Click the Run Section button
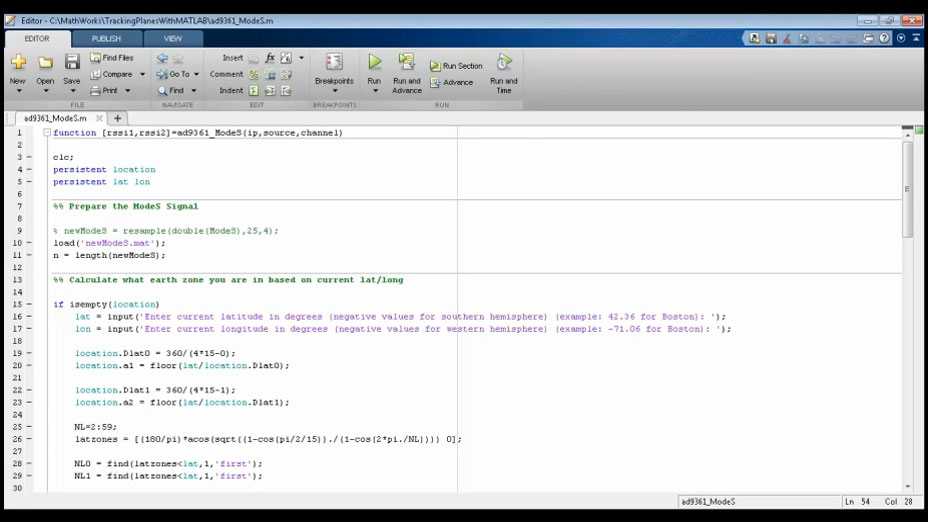 (x=456, y=66)
